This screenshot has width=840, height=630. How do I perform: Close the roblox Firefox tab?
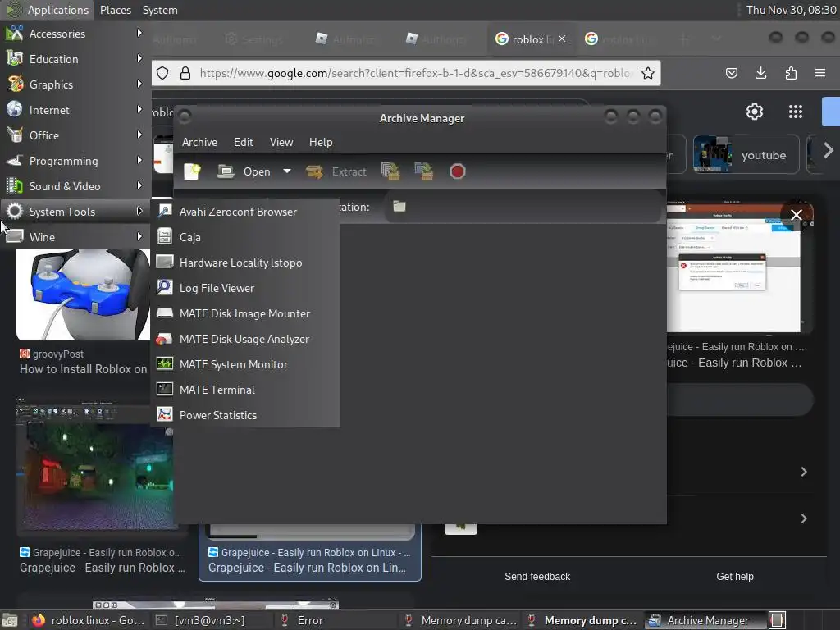[562, 39]
